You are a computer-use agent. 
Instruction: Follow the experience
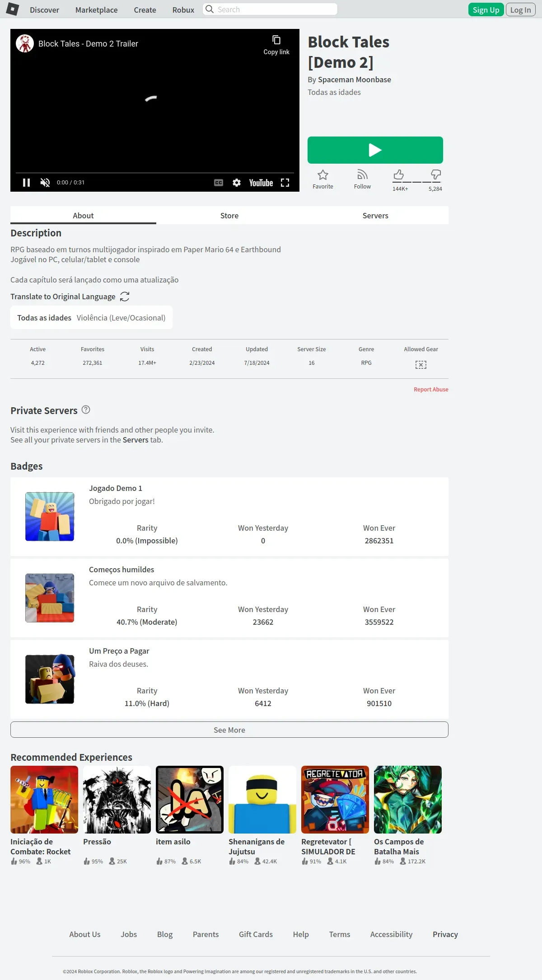point(362,179)
